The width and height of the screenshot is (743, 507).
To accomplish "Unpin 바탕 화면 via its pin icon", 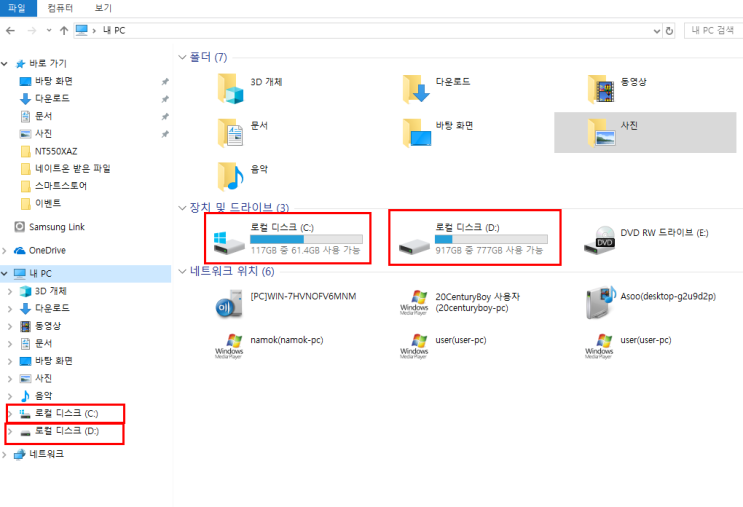I will coord(165,81).
